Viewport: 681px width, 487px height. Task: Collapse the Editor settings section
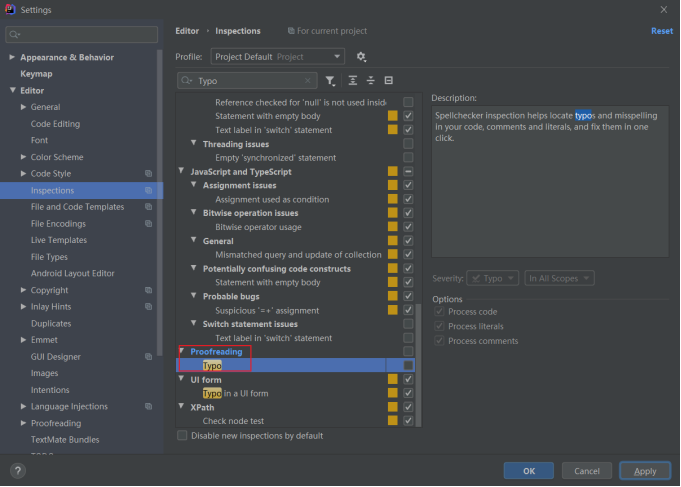click(x=12, y=90)
